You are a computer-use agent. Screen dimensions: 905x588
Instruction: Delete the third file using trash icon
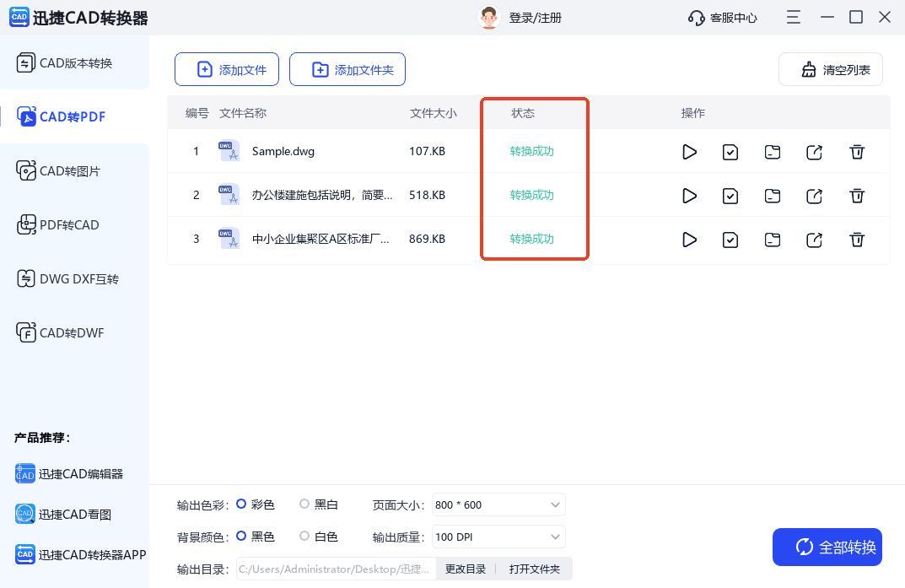(x=857, y=240)
